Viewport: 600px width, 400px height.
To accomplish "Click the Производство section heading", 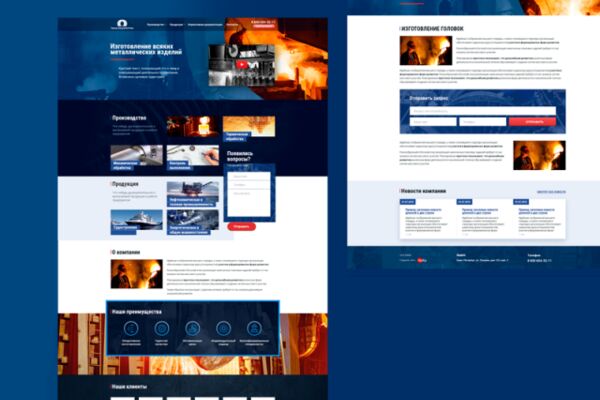I will (x=129, y=118).
